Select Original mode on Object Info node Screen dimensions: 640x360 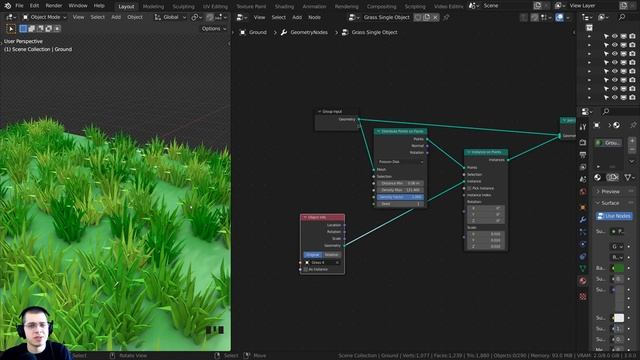(x=313, y=255)
